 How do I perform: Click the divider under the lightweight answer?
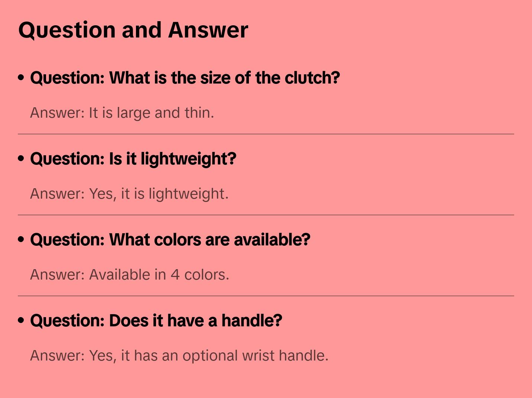pos(266,215)
